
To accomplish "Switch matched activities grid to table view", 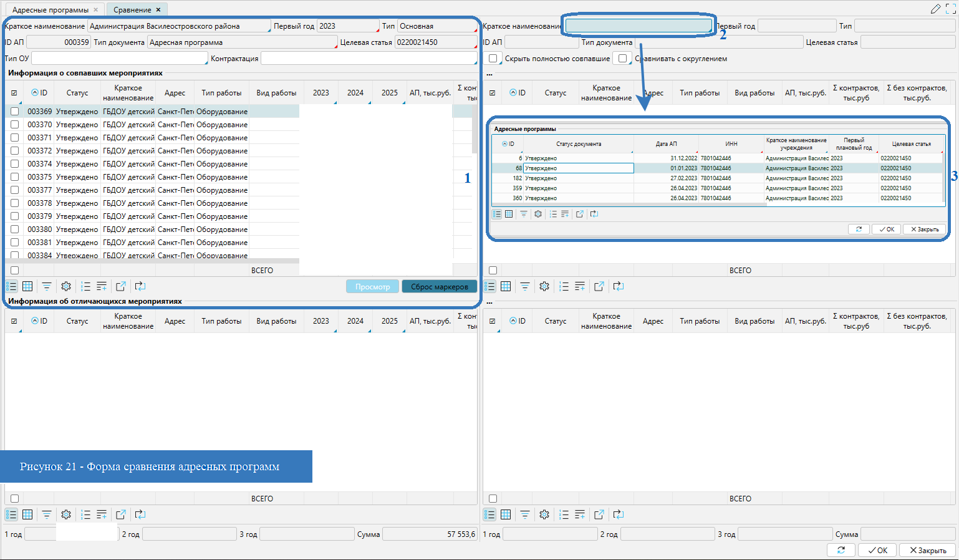I will pos(27,286).
